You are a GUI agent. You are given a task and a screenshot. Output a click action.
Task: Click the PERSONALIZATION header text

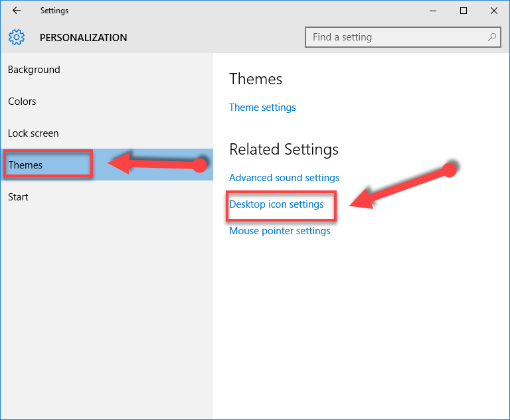[83, 38]
